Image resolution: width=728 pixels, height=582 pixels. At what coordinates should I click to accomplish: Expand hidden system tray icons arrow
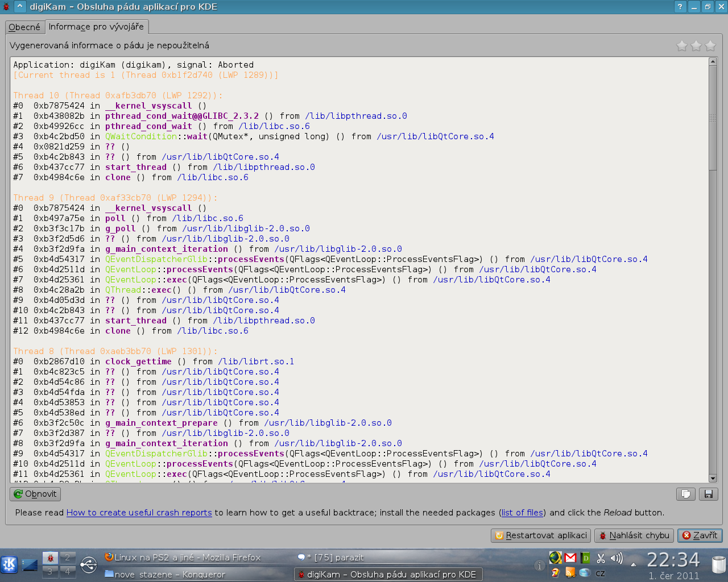point(634,565)
